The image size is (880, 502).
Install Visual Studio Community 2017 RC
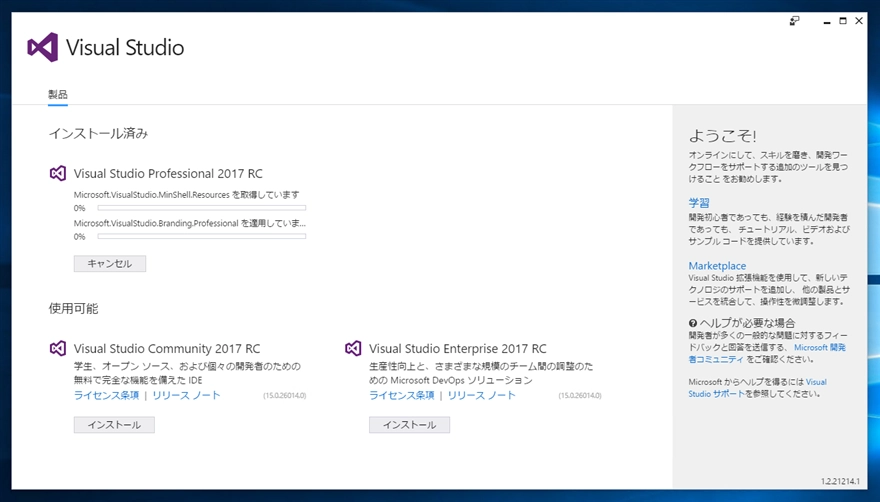pyautogui.click(x=114, y=425)
